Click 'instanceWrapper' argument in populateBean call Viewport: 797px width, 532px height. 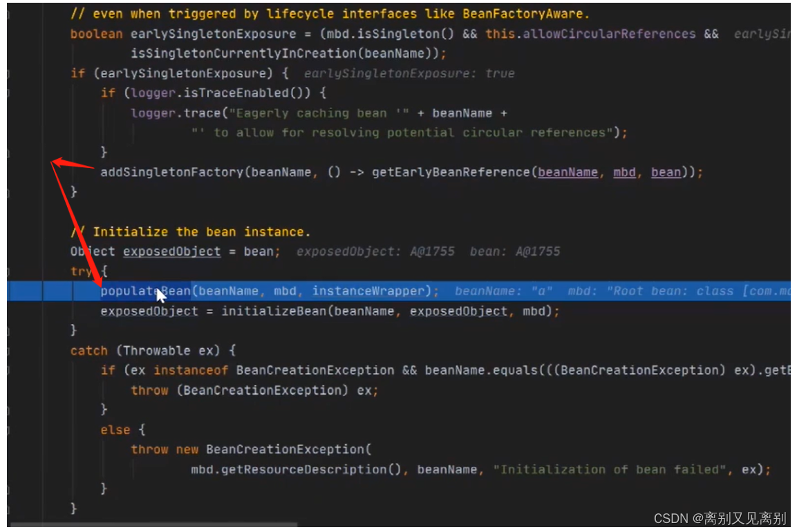tap(368, 291)
